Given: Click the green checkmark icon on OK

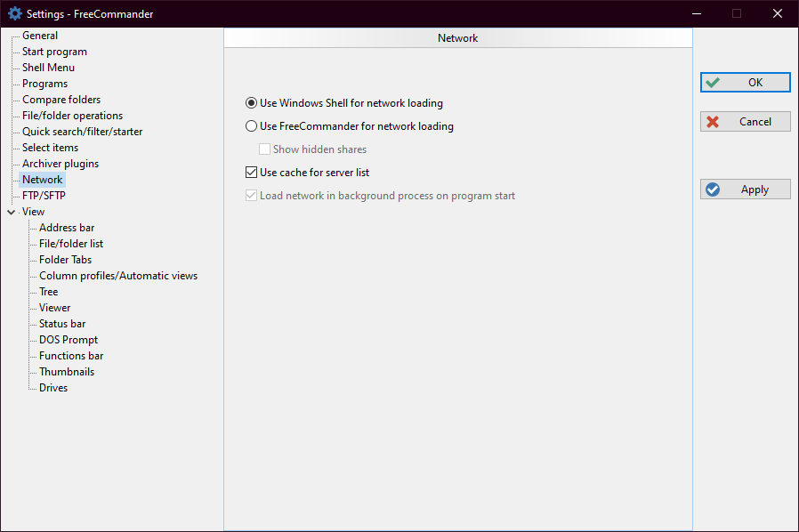Looking at the screenshot, I should pyautogui.click(x=713, y=83).
